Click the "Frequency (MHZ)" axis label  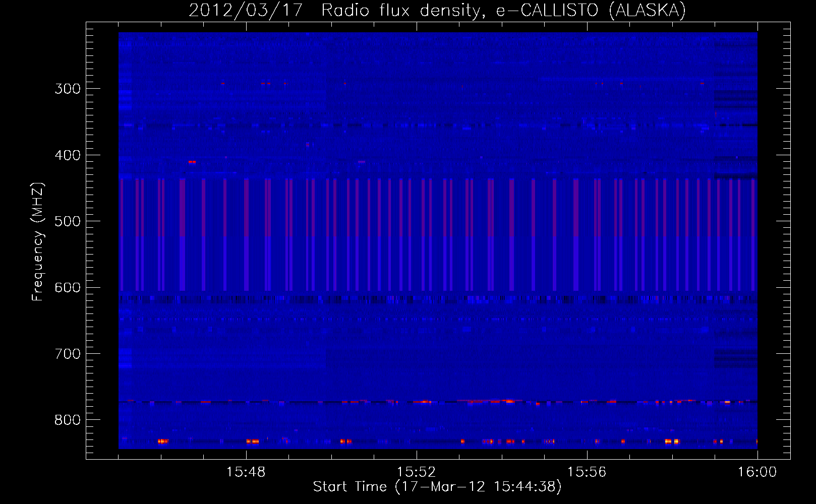tap(38, 242)
